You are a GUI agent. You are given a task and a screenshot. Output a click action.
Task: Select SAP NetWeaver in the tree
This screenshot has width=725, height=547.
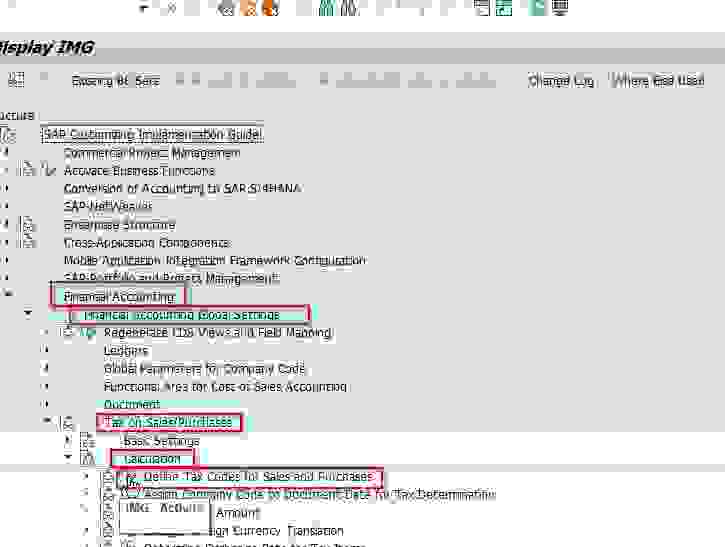point(108,206)
